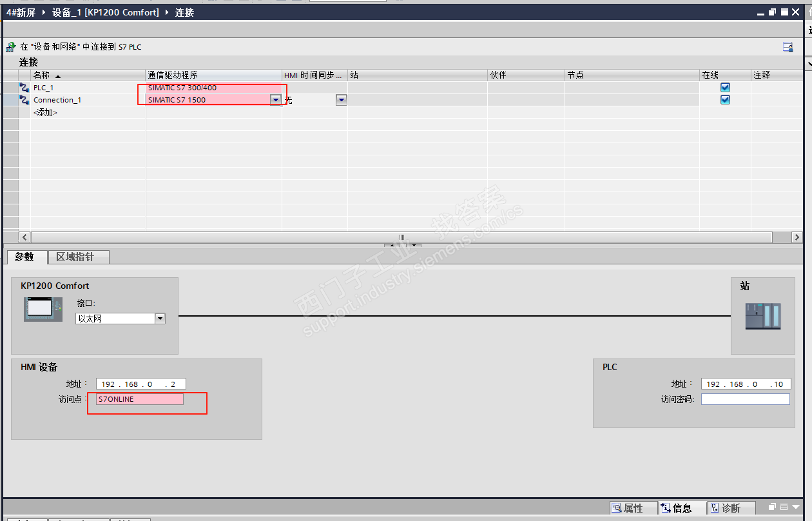
Task: Click the connect to S7 PLC icon
Action: pos(10,47)
